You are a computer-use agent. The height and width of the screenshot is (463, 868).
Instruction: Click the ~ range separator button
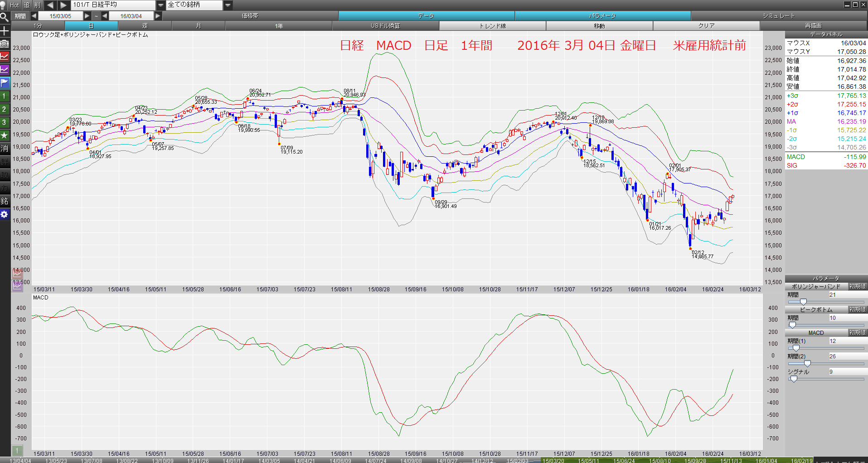tap(96, 16)
